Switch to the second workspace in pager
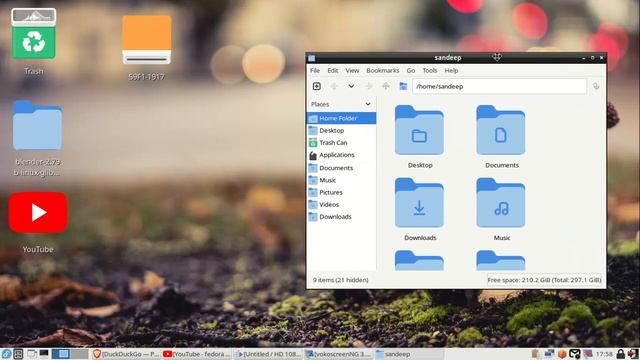The image size is (640, 360). pos(79,354)
